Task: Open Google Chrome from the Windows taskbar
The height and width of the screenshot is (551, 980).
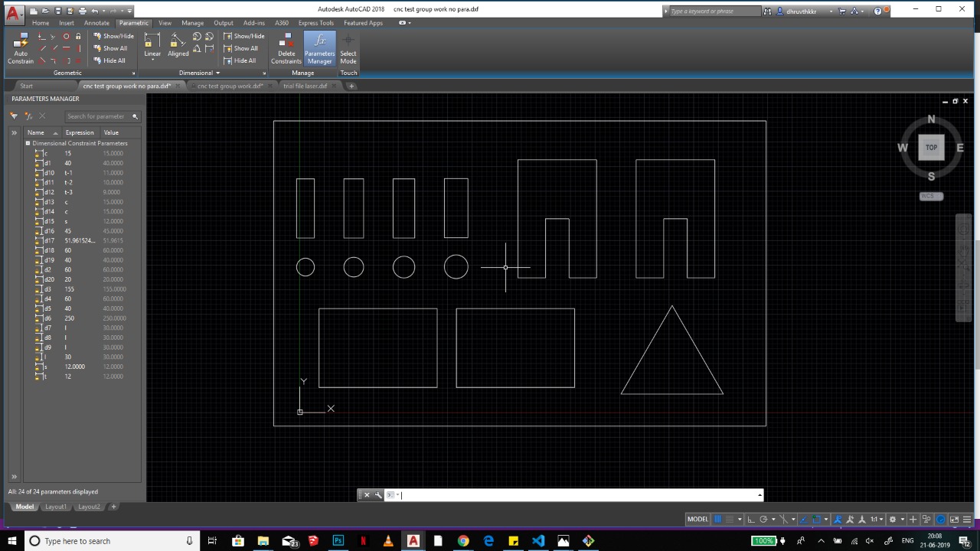Action: click(x=463, y=541)
